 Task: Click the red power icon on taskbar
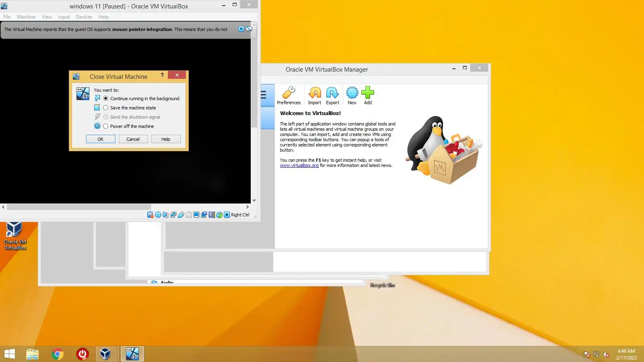pyautogui.click(x=83, y=354)
